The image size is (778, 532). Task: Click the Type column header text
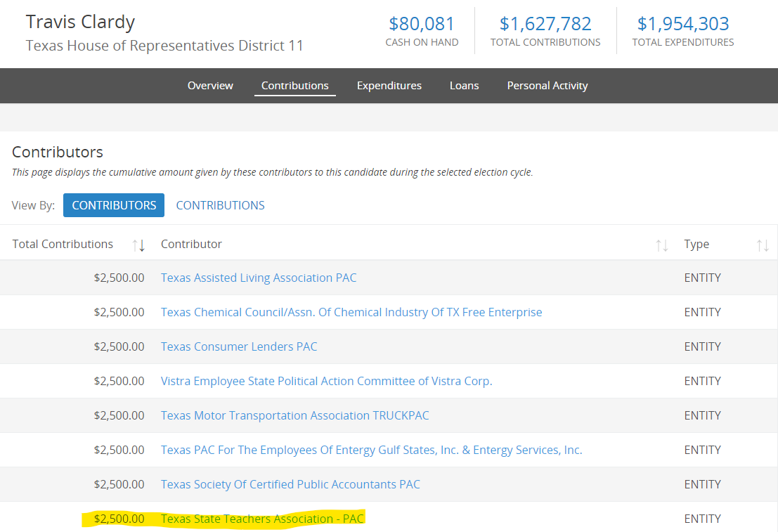pos(696,244)
